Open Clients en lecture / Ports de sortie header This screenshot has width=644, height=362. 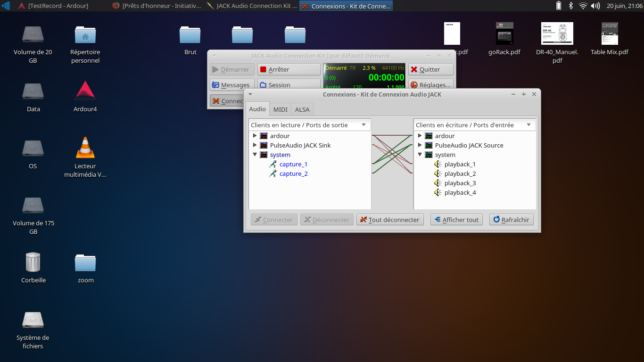tap(310, 125)
